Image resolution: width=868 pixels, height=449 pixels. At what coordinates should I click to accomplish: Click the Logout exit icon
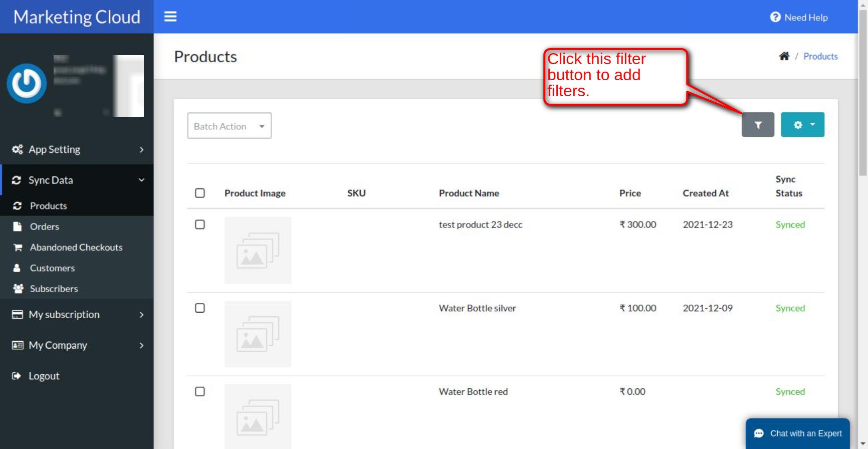(17, 376)
